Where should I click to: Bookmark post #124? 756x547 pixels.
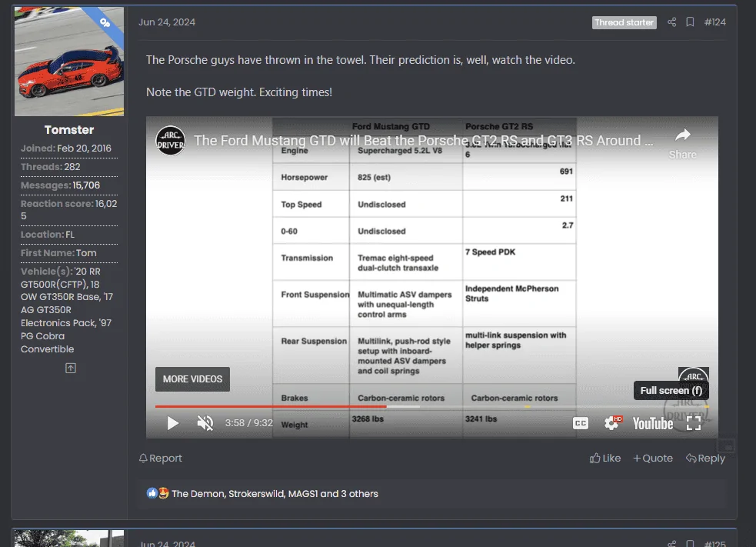coord(690,22)
